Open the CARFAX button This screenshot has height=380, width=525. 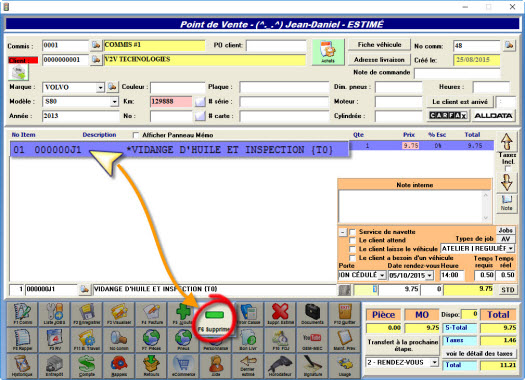[x=448, y=116]
